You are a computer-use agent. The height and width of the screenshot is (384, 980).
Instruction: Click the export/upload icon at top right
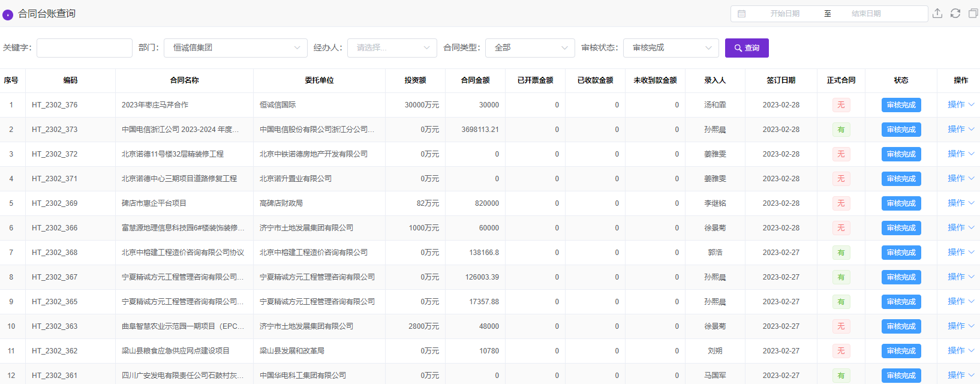click(937, 13)
